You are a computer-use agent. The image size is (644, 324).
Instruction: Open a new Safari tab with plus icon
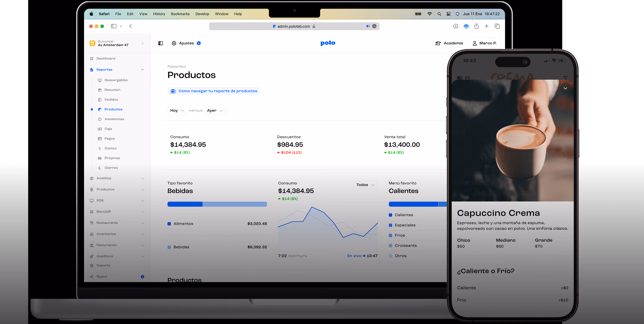click(487, 26)
